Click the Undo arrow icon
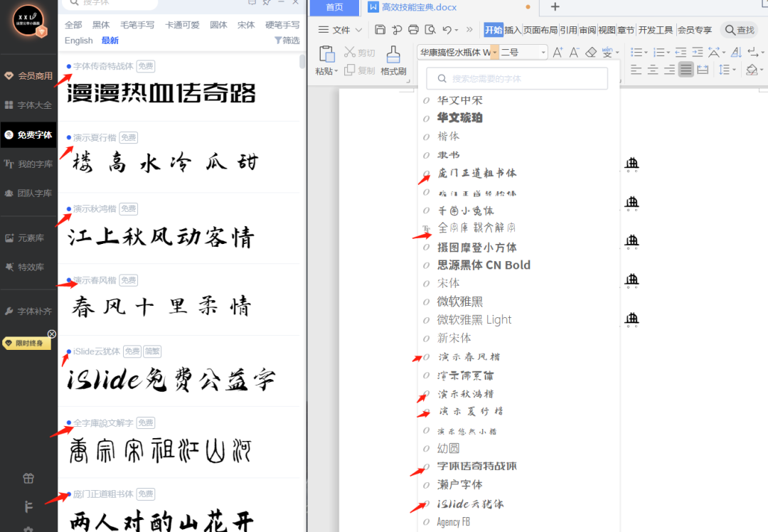768x532 pixels. pos(447,30)
